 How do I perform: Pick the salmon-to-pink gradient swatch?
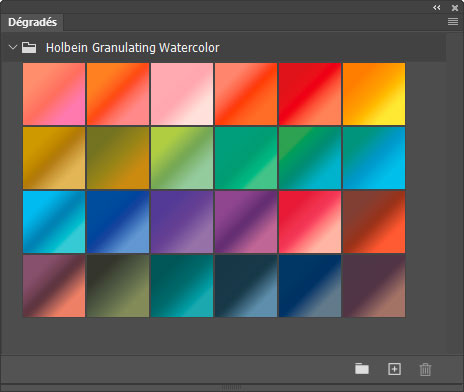coord(54,94)
